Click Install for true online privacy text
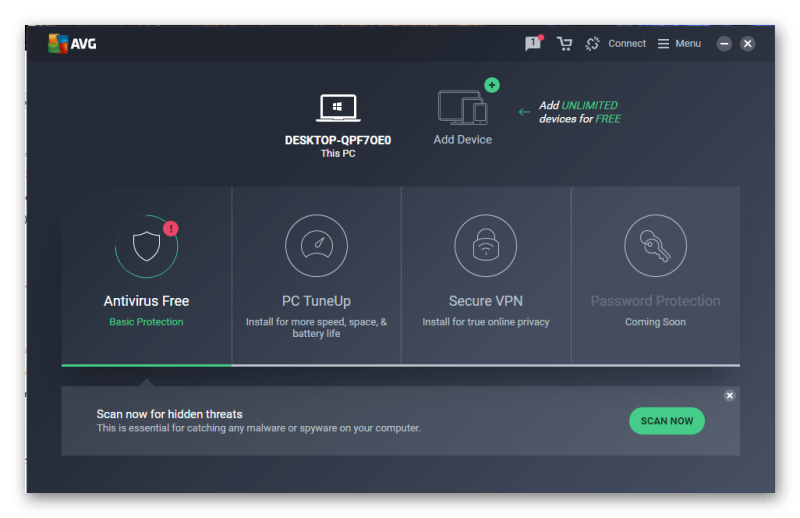 click(x=486, y=322)
